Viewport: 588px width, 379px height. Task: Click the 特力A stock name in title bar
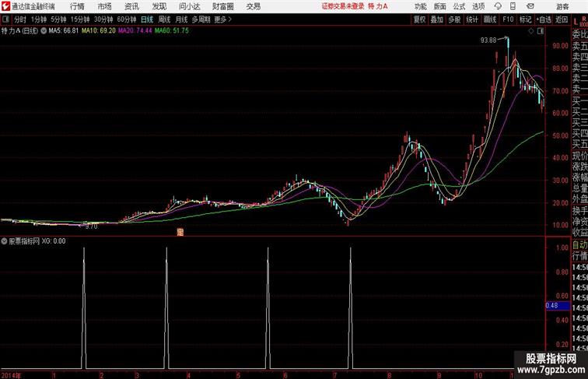point(378,6)
